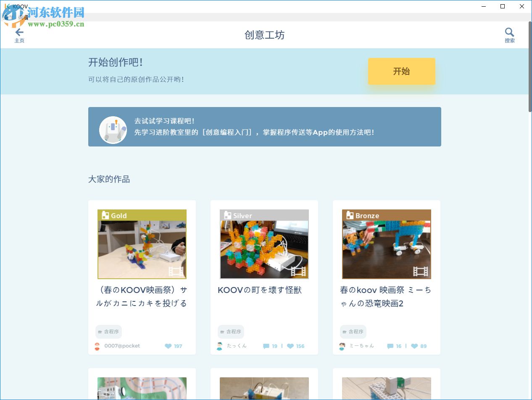The height and width of the screenshot is (400, 532).
Task: Click the Bronze badge icon
Action: pos(350,215)
